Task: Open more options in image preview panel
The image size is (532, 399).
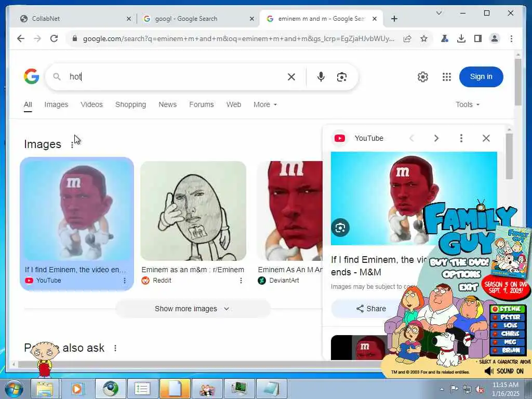Action: click(461, 138)
